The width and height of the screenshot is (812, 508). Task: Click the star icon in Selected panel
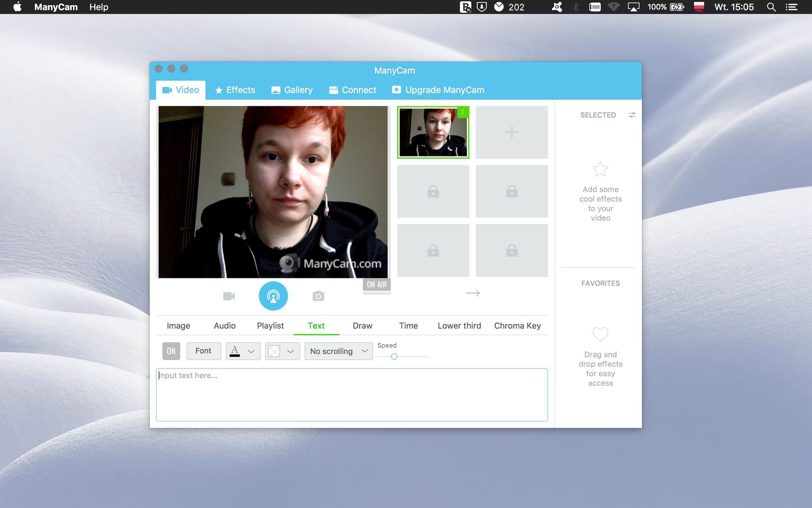[x=601, y=169]
